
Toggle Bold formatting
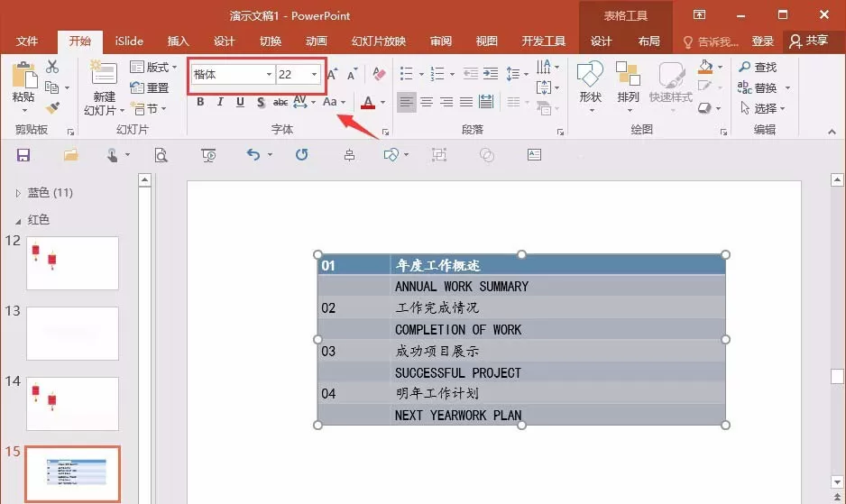pyautogui.click(x=200, y=102)
